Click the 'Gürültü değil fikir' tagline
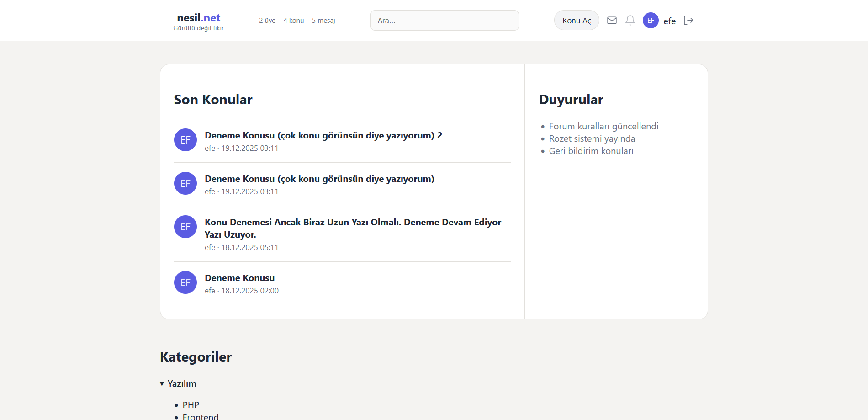Image resolution: width=868 pixels, height=420 pixels. (x=199, y=28)
